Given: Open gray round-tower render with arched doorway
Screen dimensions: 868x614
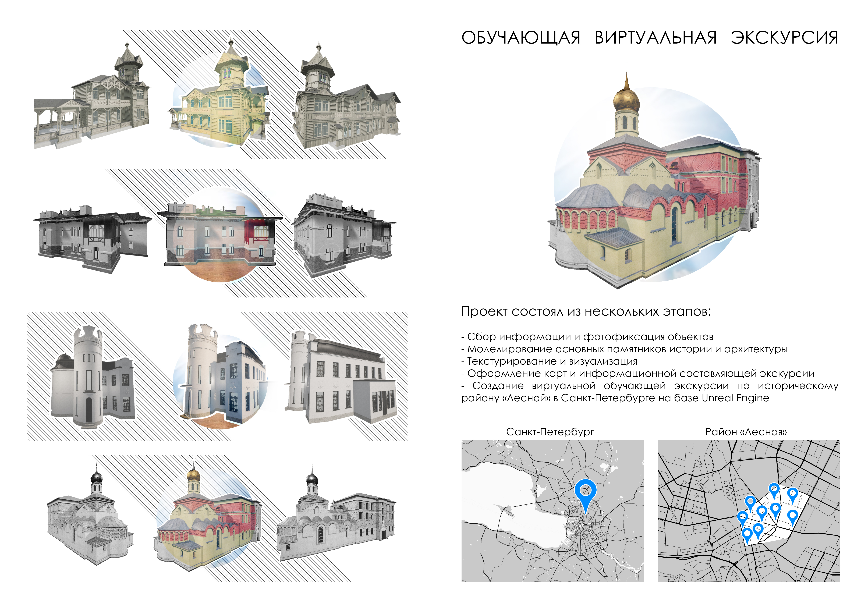Looking at the screenshot, I should point(93,377).
